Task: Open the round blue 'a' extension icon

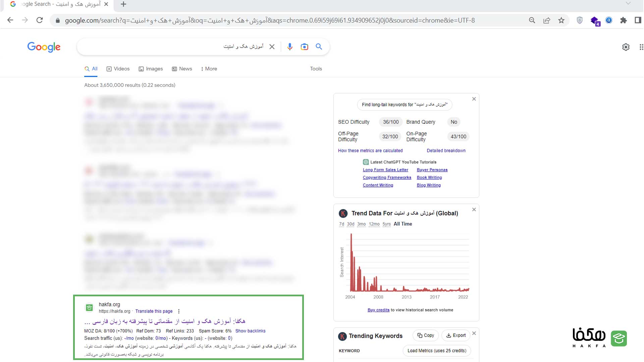Action: pyautogui.click(x=609, y=20)
